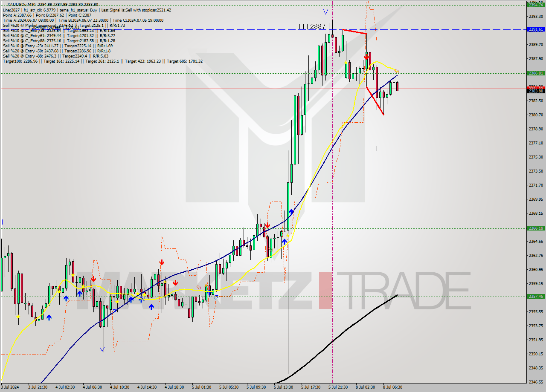Click the 2371.70 price axis label
The width and height of the screenshot is (546, 392).
[536, 185]
